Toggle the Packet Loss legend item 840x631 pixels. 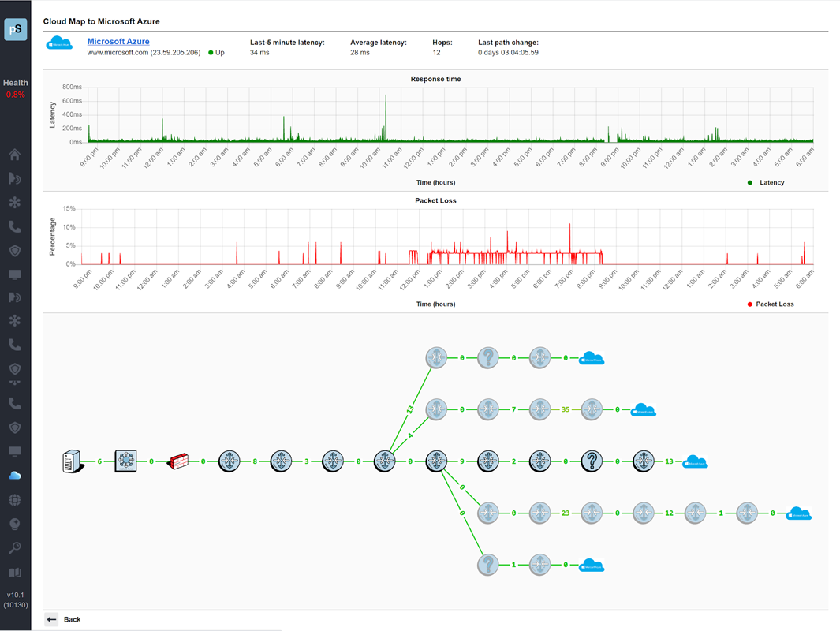pyautogui.click(x=770, y=304)
